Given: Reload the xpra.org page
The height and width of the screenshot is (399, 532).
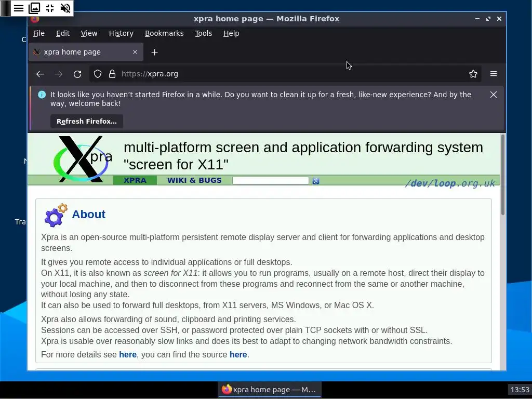Looking at the screenshot, I should 77,74.
